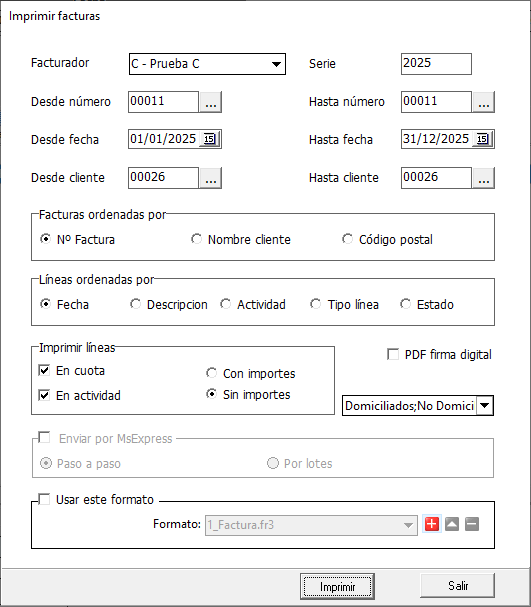Enable PDF firma digital checkbox
531x607 pixels.
point(393,354)
